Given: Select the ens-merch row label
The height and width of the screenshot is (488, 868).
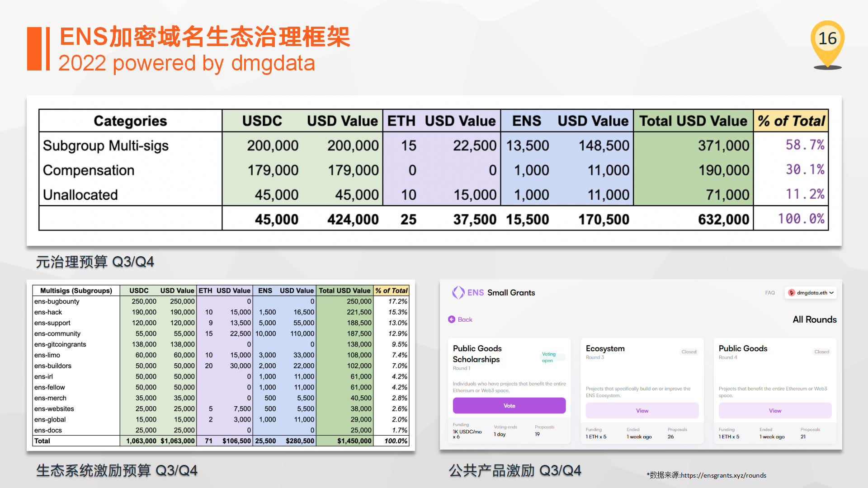Looking at the screenshot, I should tap(51, 398).
